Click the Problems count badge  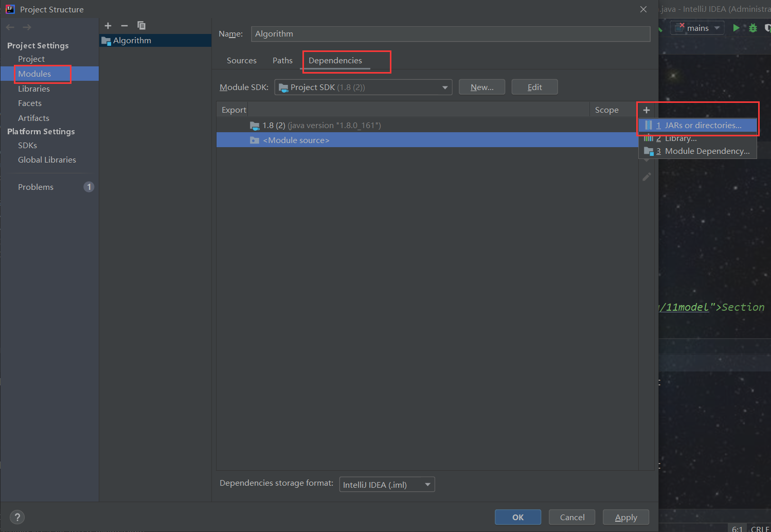(89, 187)
